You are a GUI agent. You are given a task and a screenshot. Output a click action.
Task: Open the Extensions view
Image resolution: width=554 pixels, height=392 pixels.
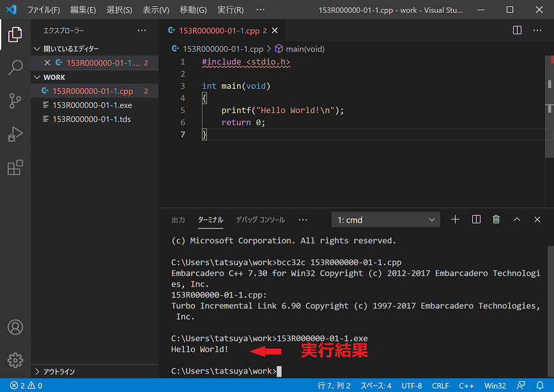(15, 168)
